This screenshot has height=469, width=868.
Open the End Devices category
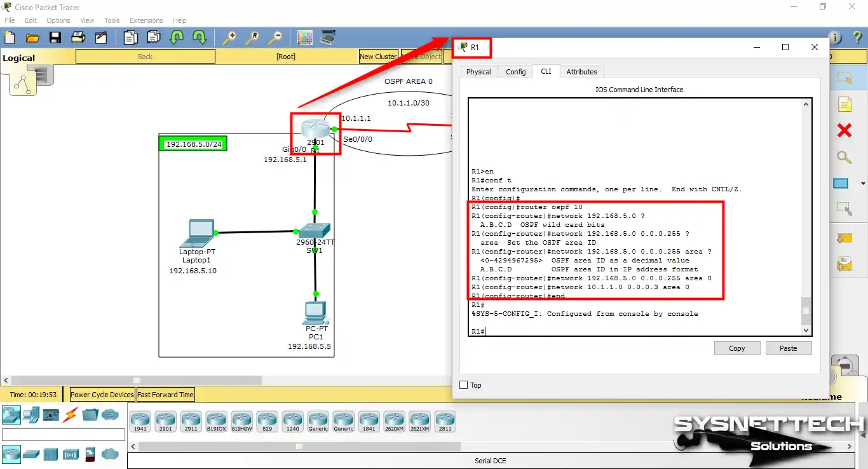click(x=31, y=415)
